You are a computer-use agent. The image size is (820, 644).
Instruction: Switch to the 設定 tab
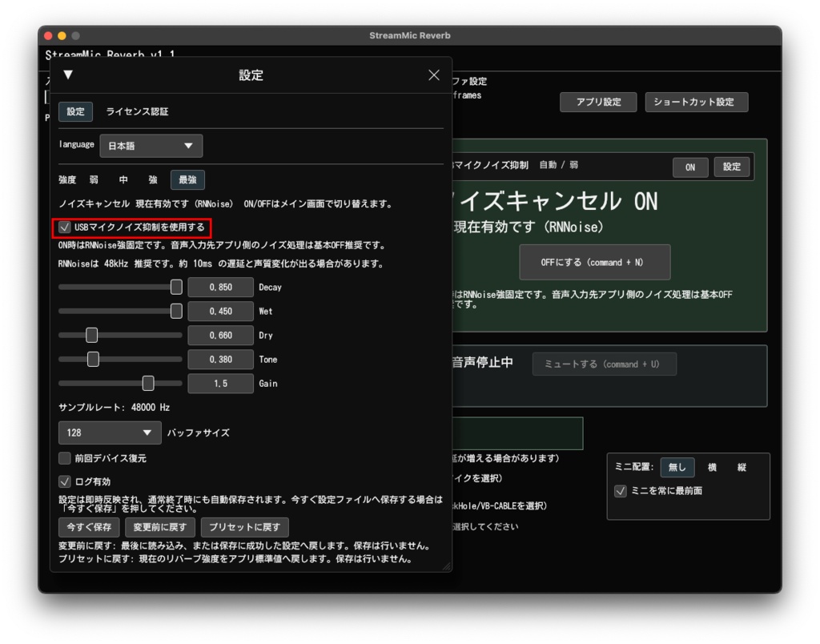(x=75, y=111)
